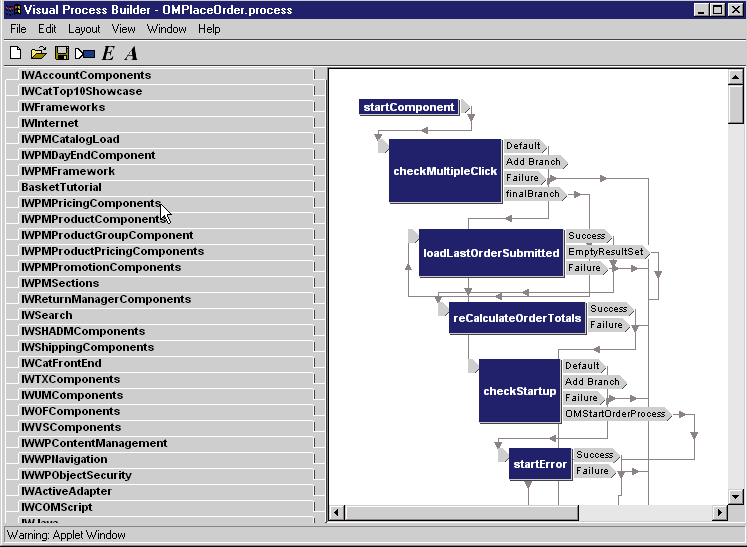Select the startComponent node in diagram
Viewport: 747px width, 547px height.
pos(409,107)
